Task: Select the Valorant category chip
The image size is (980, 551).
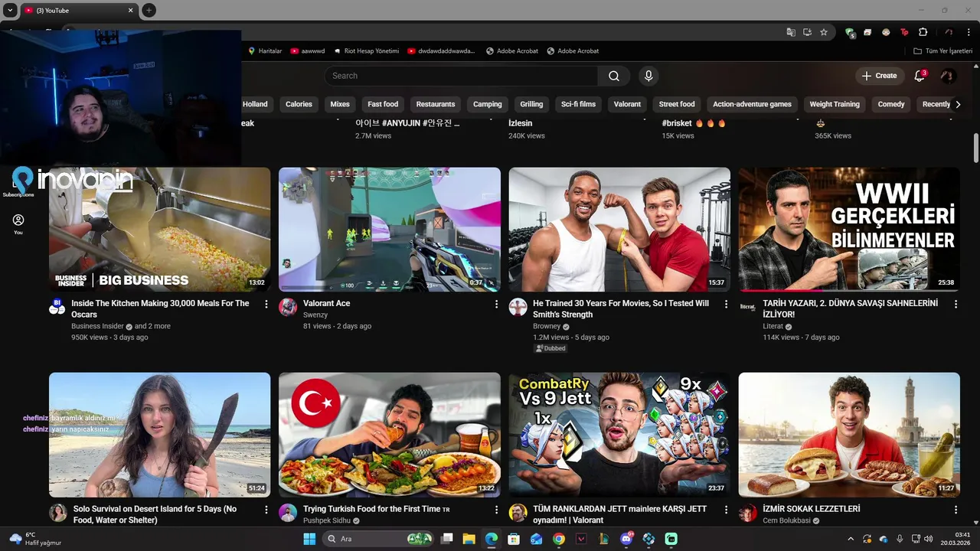Action: tap(627, 104)
